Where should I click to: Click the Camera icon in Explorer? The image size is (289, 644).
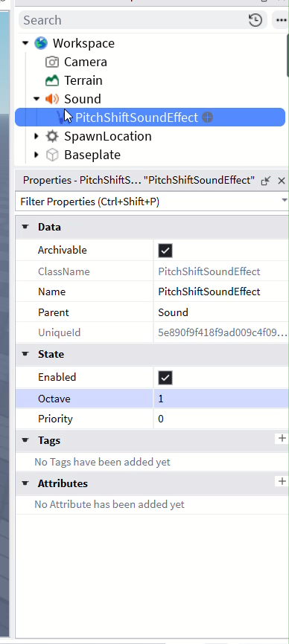click(x=52, y=62)
